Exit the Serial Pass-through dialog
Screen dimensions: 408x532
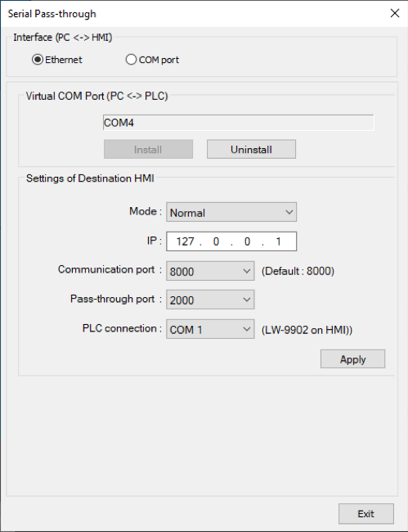point(366,514)
